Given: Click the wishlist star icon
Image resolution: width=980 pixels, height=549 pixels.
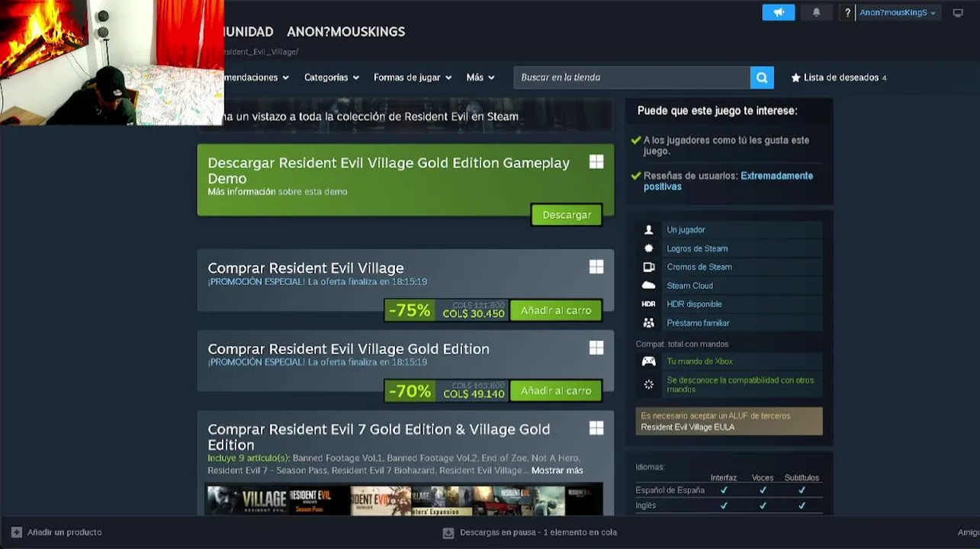Looking at the screenshot, I should click(x=795, y=78).
